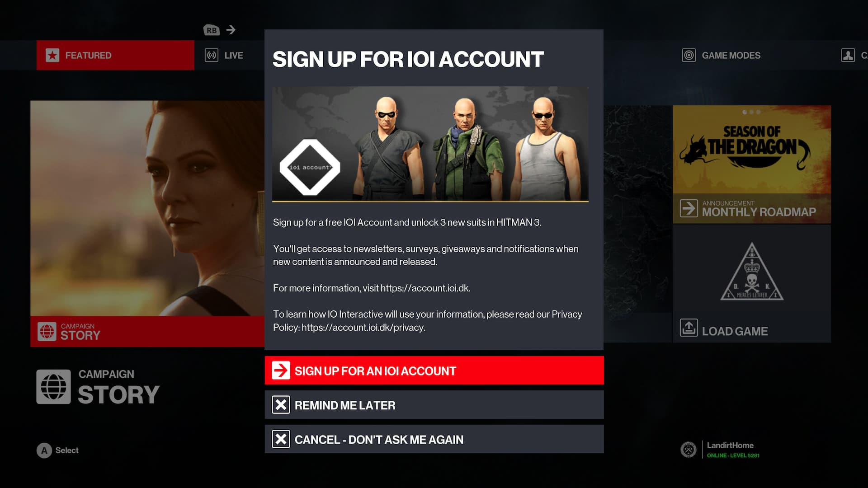Click the Live broadcast icon
The image size is (868, 488).
click(211, 55)
